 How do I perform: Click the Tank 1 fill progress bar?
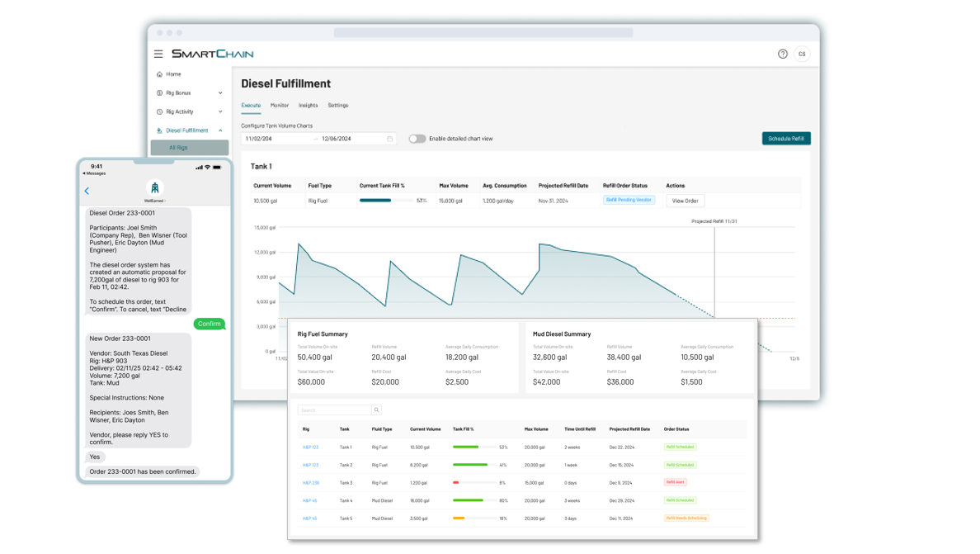coord(385,201)
